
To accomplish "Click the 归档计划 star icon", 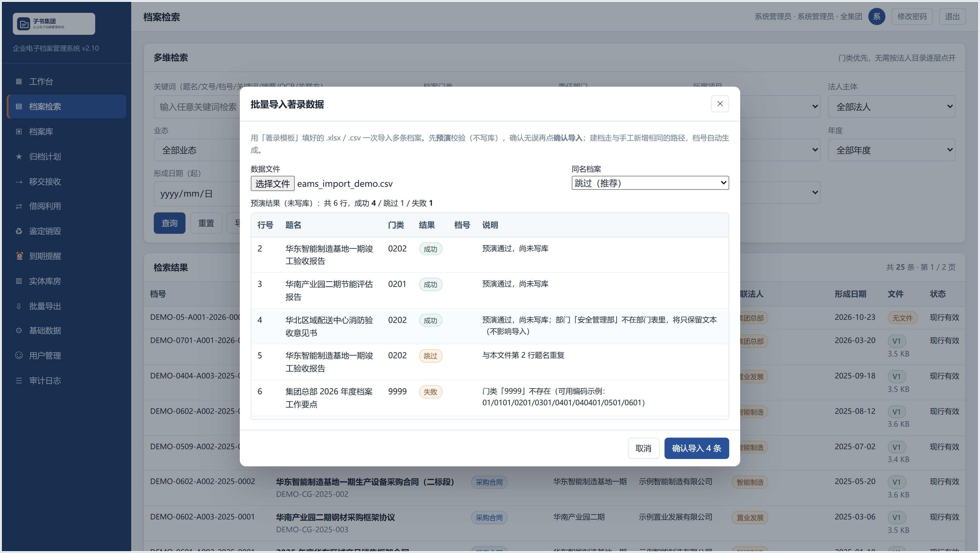I will 19,157.
